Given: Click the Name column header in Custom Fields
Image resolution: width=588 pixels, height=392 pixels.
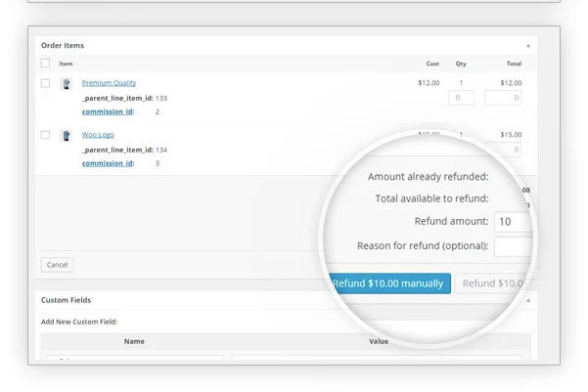Looking at the screenshot, I should 134,341.
